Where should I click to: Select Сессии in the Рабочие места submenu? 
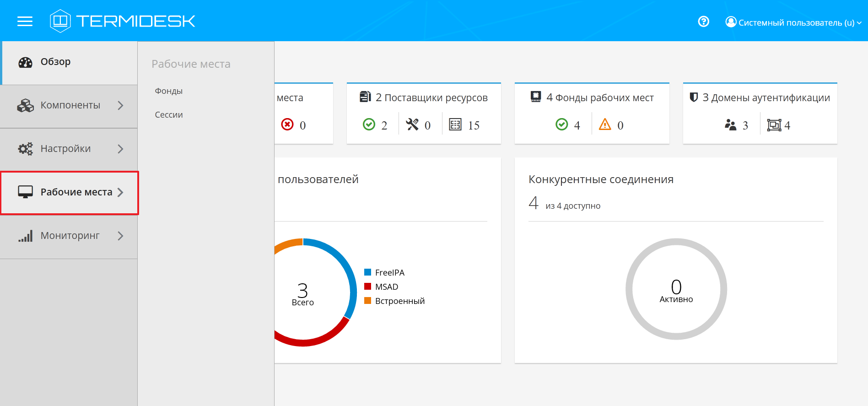click(x=168, y=115)
